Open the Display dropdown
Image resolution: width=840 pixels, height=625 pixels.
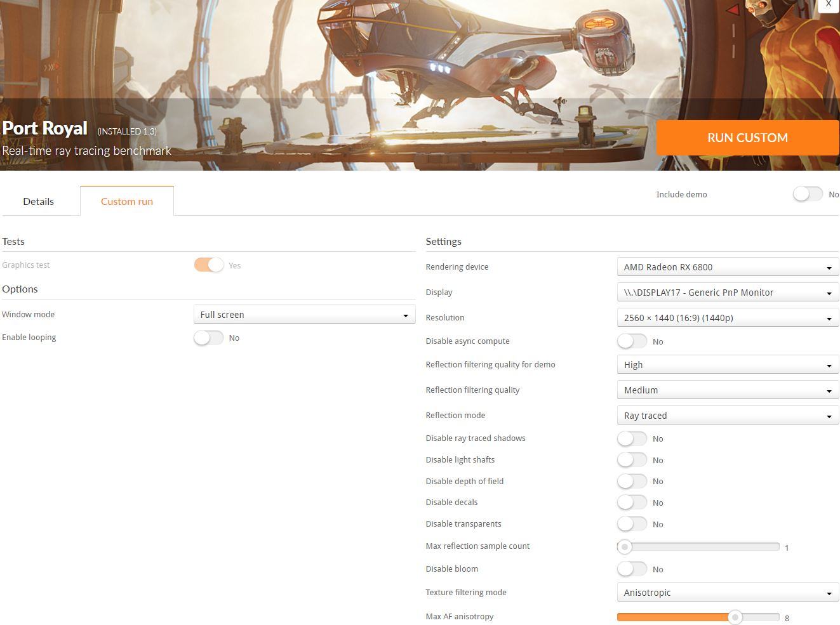(728, 293)
